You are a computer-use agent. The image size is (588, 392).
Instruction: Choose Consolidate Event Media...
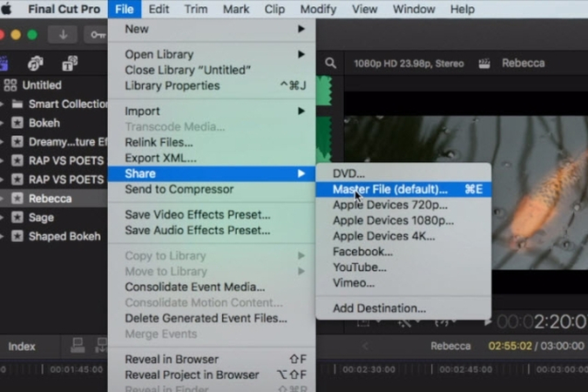[212, 287]
